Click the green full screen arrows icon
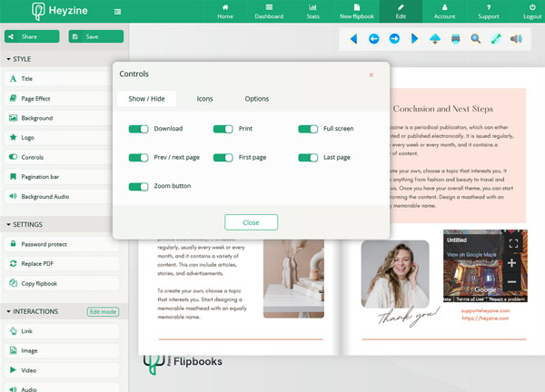Screen dimensions: 545x392 coord(497,39)
